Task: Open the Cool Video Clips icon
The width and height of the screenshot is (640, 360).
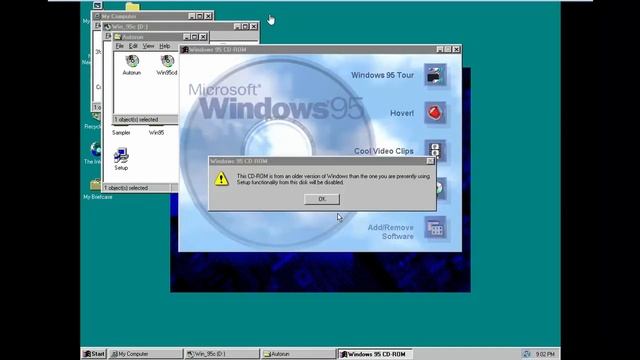Action: click(435, 150)
